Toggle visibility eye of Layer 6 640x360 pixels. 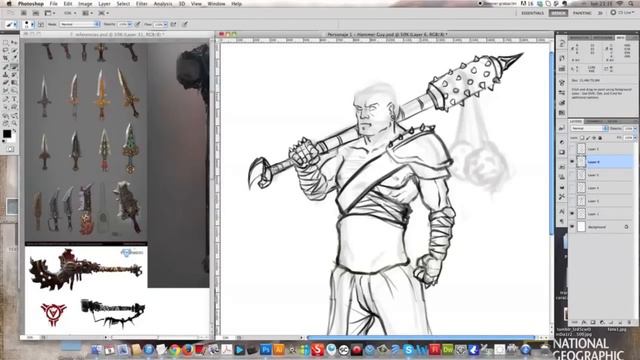click(572, 162)
